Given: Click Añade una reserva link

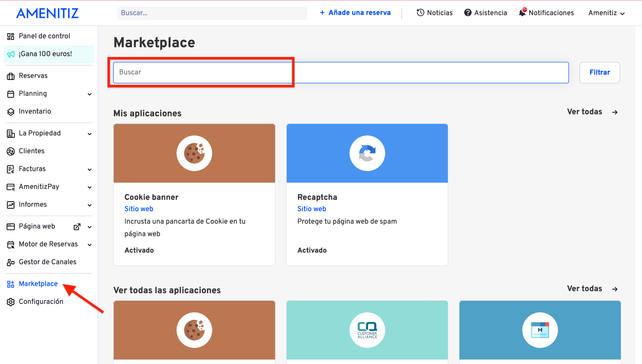Looking at the screenshot, I should 359,12.
